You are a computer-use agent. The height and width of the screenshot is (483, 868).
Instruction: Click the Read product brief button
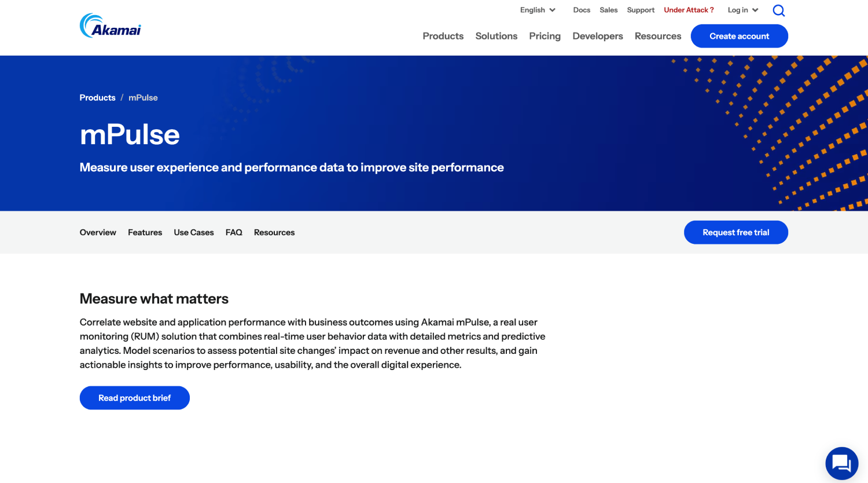(x=135, y=398)
